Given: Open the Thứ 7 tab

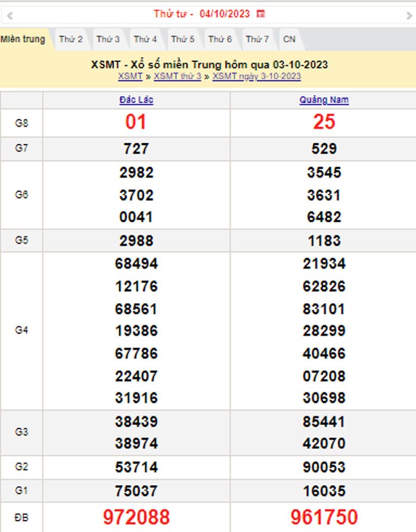Looking at the screenshot, I should click(x=257, y=39).
